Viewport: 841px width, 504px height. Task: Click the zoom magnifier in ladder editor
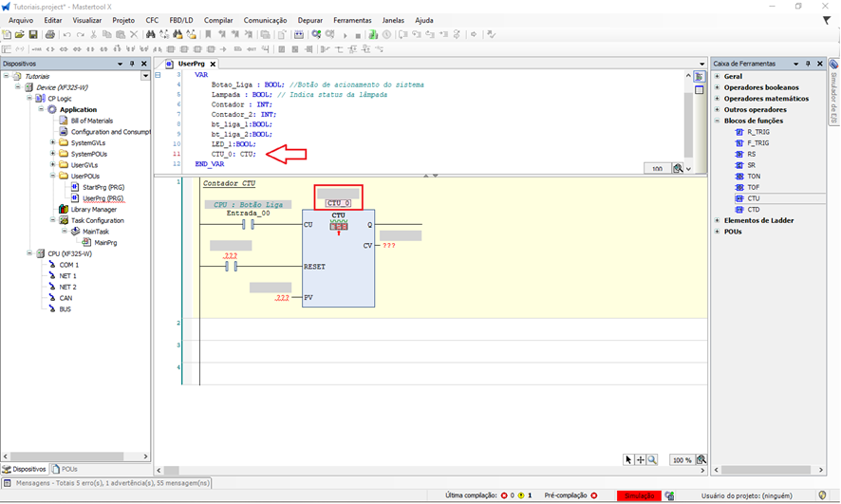click(652, 459)
